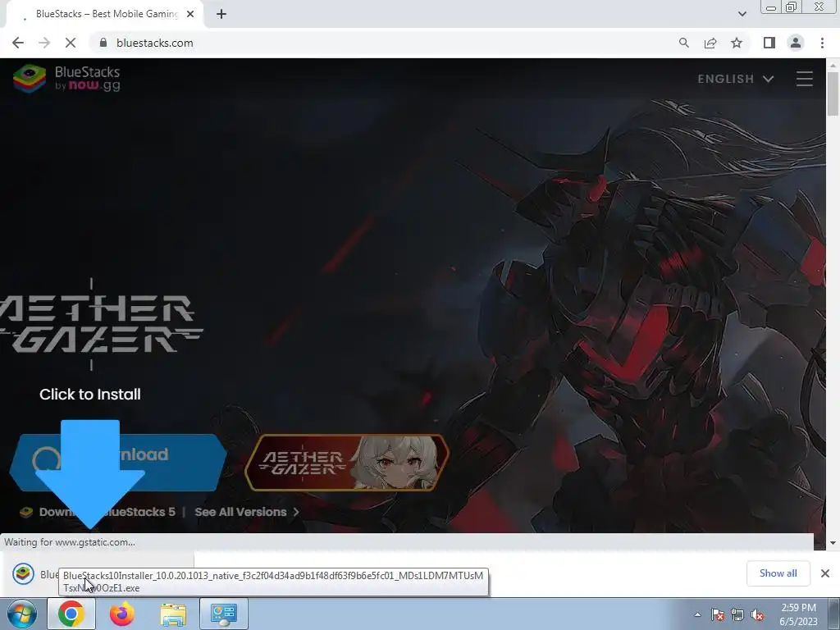Click the zoom magnifier icon in address bar
840x630 pixels.
683,43
